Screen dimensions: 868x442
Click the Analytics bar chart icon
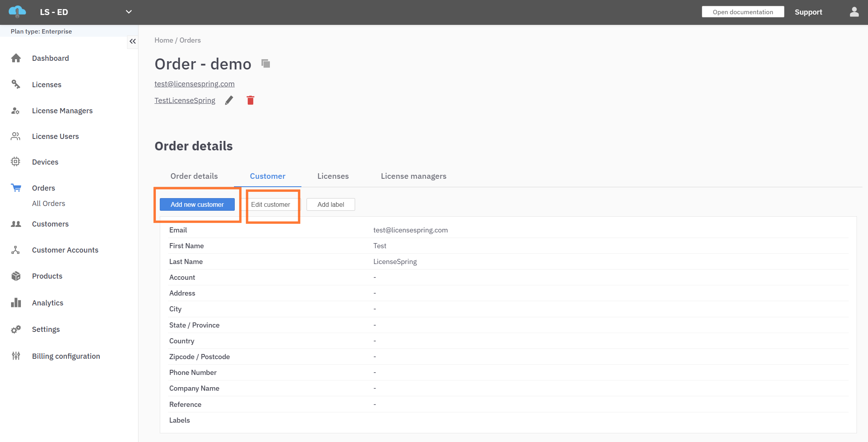coord(16,303)
